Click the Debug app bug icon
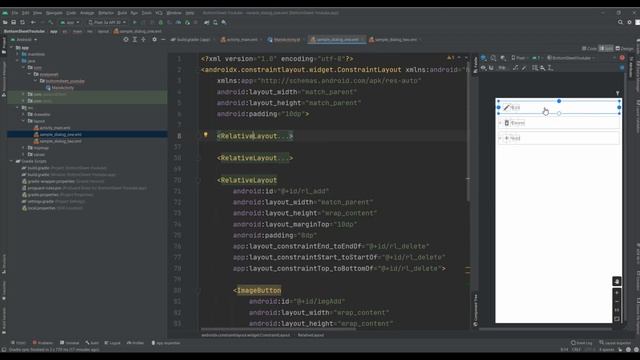The image size is (640, 360). click(x=160, y=22)
